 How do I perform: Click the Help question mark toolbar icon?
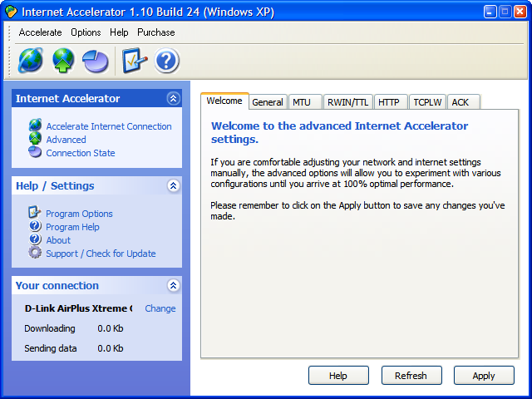pos(166,61)
